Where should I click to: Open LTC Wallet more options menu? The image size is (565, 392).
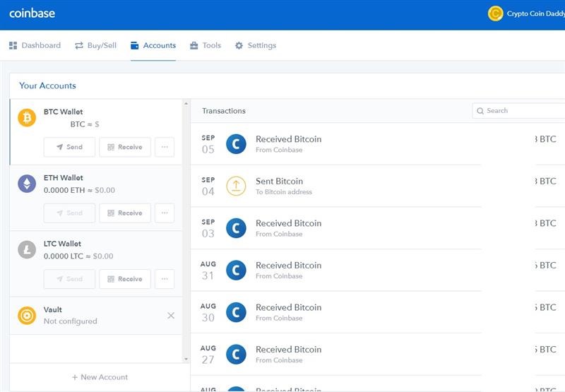point(165,279)
